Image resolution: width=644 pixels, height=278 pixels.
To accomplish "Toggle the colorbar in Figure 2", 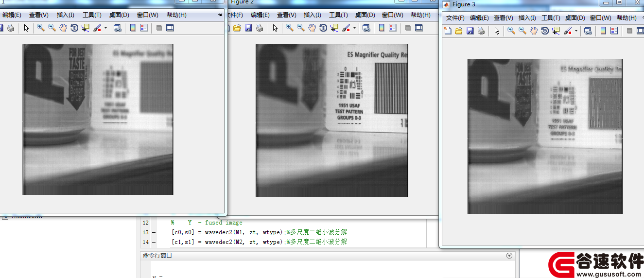I will point(382,28).
